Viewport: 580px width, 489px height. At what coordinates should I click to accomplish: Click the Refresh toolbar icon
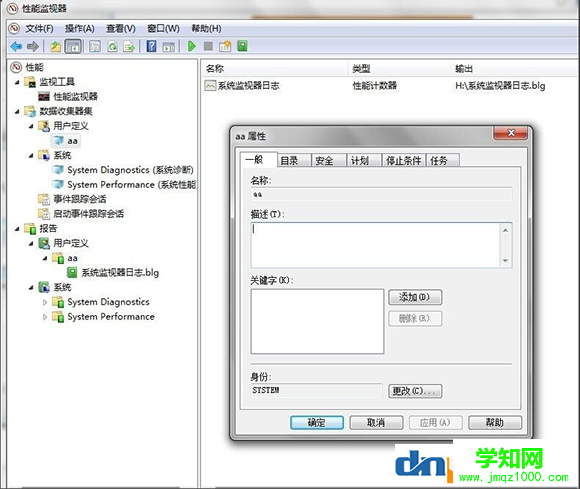pyautogui.click(x=112, y=47)
